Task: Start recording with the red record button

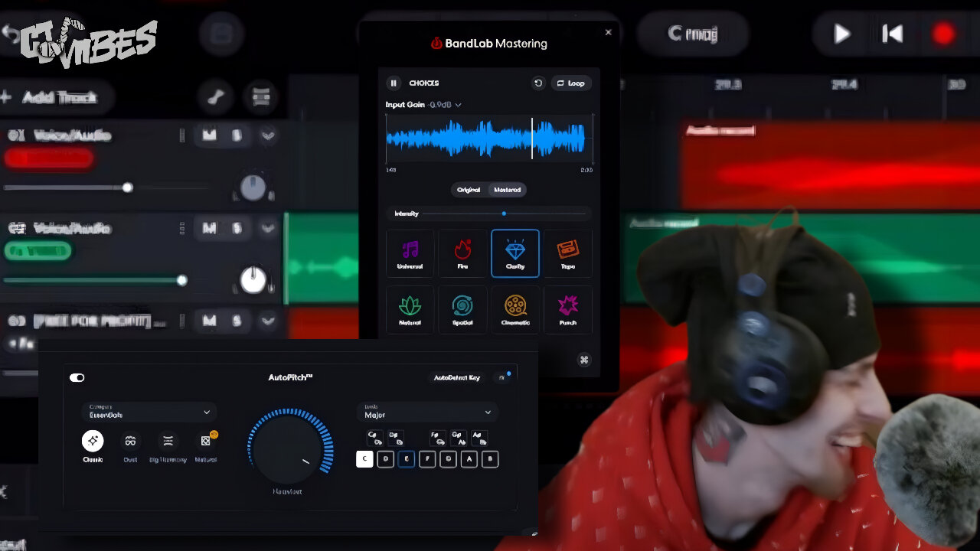Action: [943, 34]
